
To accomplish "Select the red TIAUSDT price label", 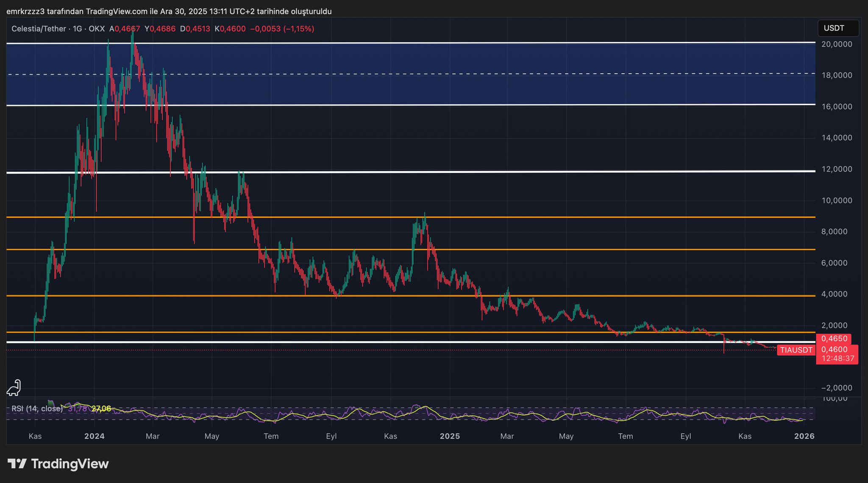I will click(x=796, y=350).
